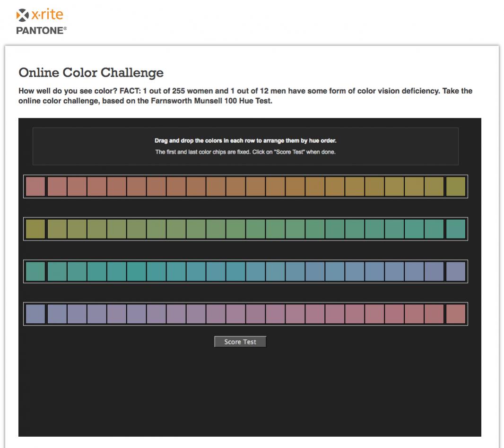Select the fixed first blue-violet chip in row four
This screenshot has width=504, height=448.
pyautogui.click(x=35, y=314)
